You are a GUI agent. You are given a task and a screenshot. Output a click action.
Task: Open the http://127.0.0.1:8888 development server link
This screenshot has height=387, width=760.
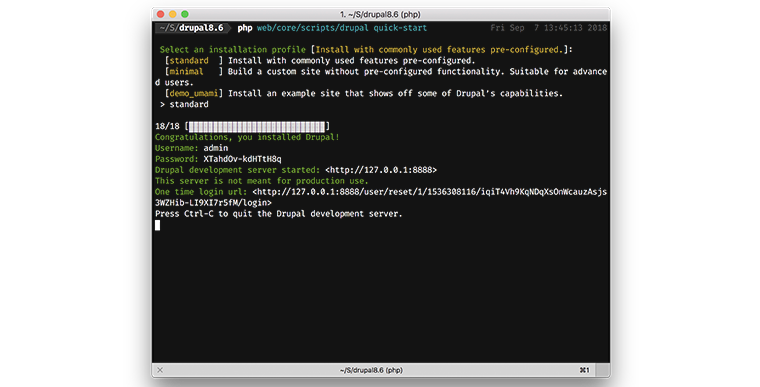click(x=381, y=170)
